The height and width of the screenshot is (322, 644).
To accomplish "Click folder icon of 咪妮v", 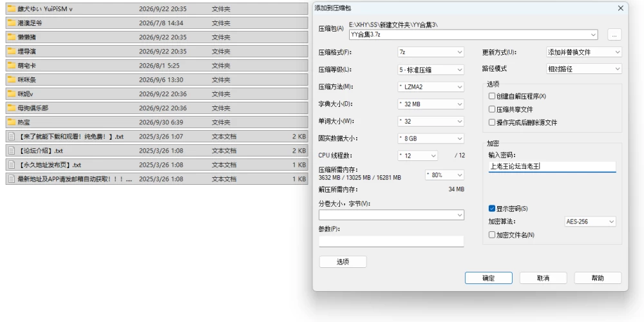I will pyautogui.click(x=12, y=93).
